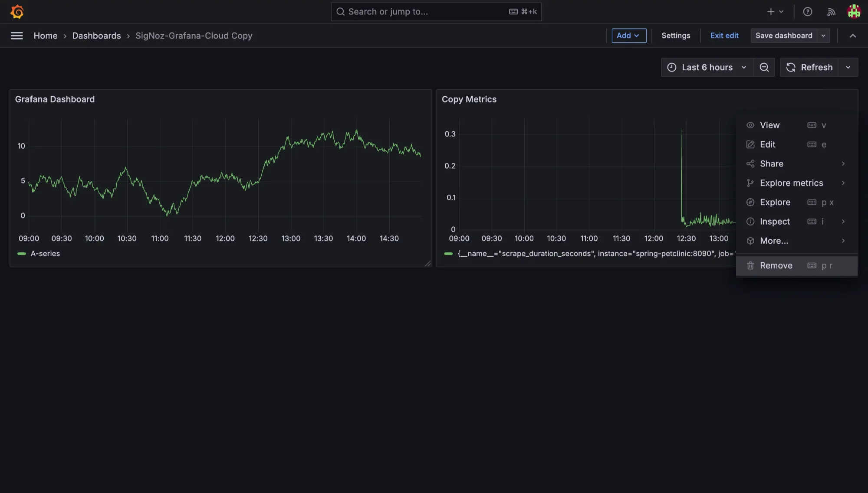Click the Save dashboard button
The width and height of the screenshot is (868, 493).
coord(784,36)
